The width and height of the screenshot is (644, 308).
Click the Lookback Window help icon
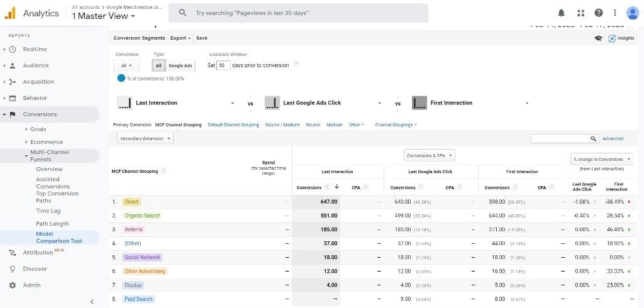point(296,65)
